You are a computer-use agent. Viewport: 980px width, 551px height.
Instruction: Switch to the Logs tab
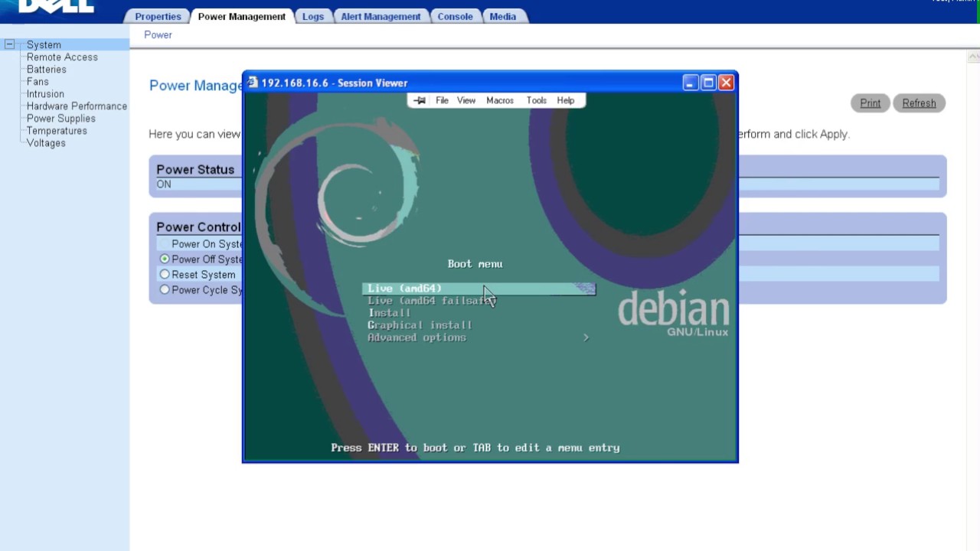pos(313,16)
